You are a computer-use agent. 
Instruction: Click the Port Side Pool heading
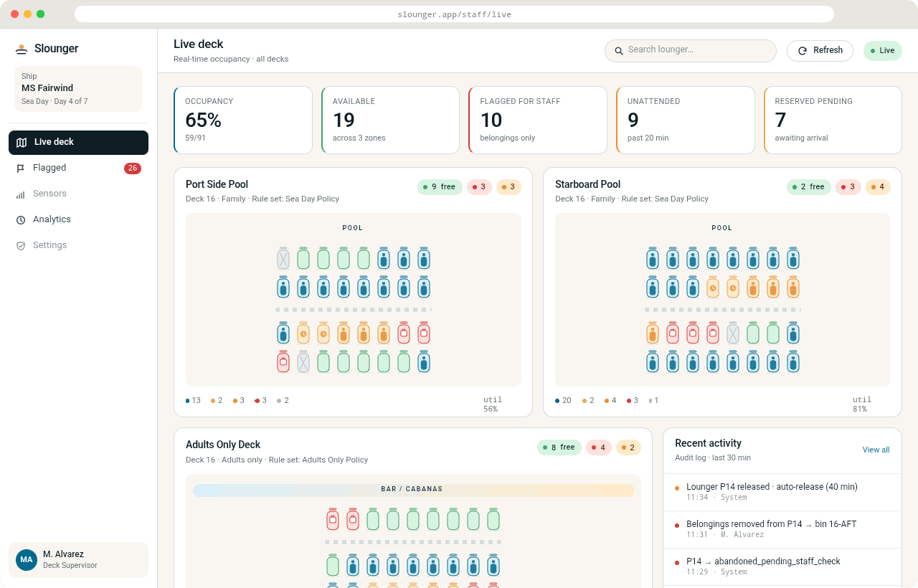click(x=217, y=184)
